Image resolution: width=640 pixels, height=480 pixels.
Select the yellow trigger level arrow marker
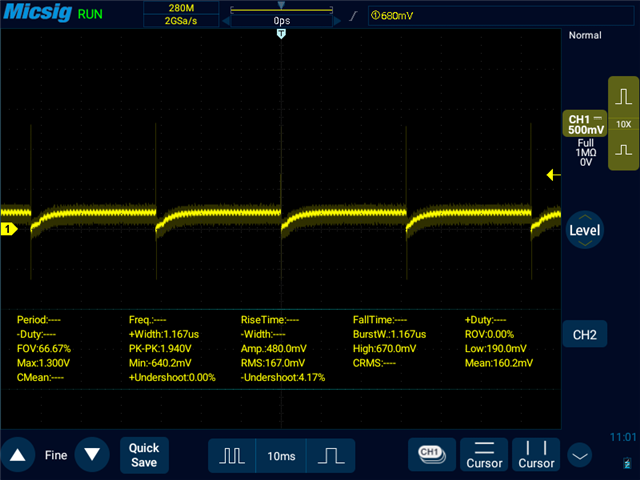553,175
